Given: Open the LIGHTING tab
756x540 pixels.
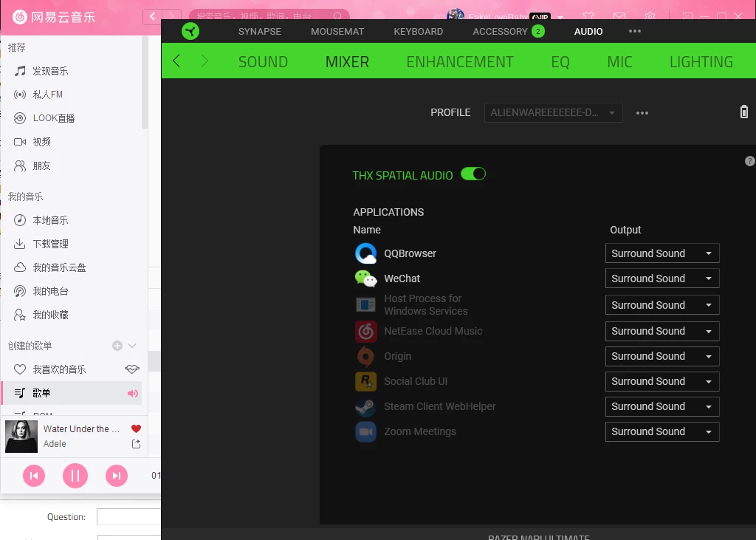Looking at the screenshot, I should [701, 62].
